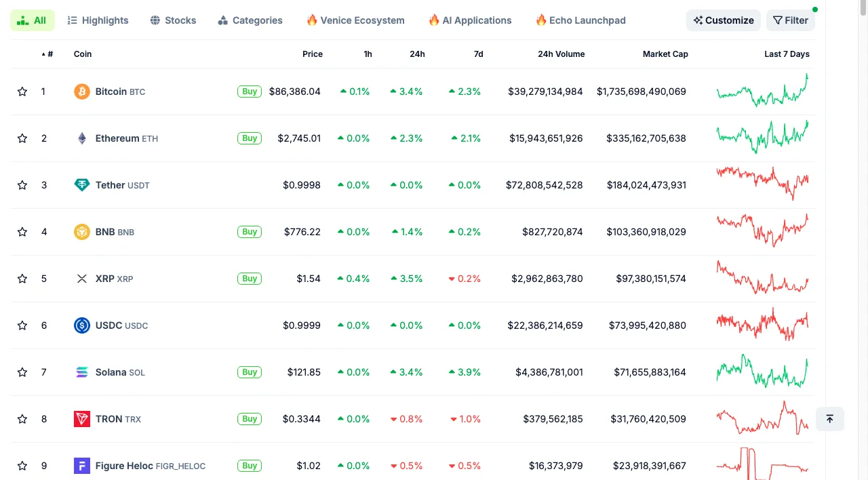This screenshot has width=868, height=480.
Task: Sort by 24h change column header
Action: [x=417, y=54]
